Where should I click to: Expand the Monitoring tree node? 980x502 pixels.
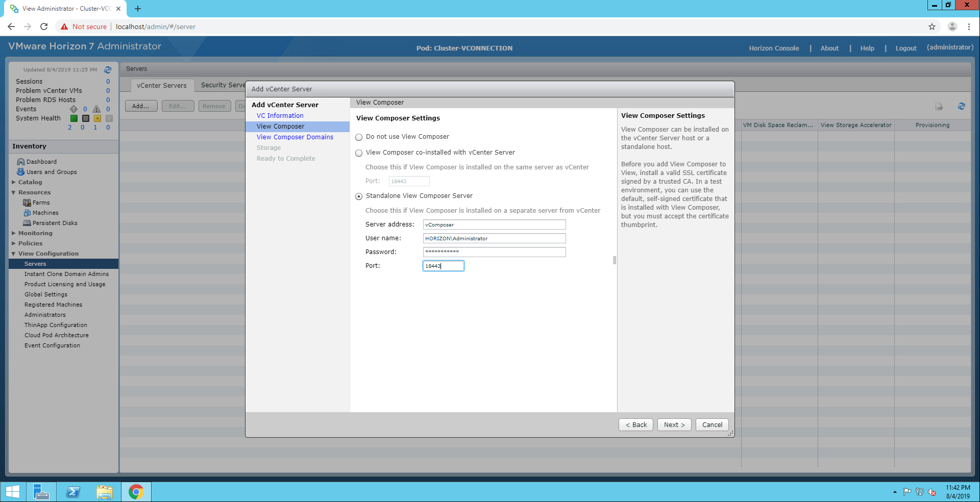(x=14, y=233)
